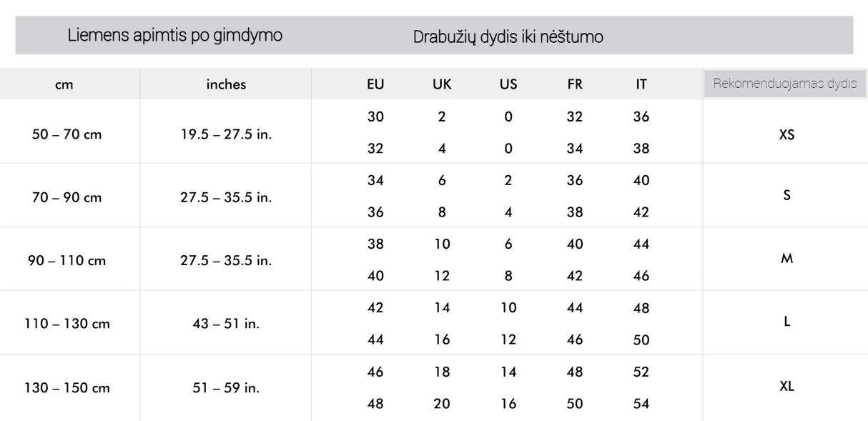The width and height of the screenshot is (868, 421).
Task: Select the FR column header
Action: pyautogui.click(x=575, y=84)
